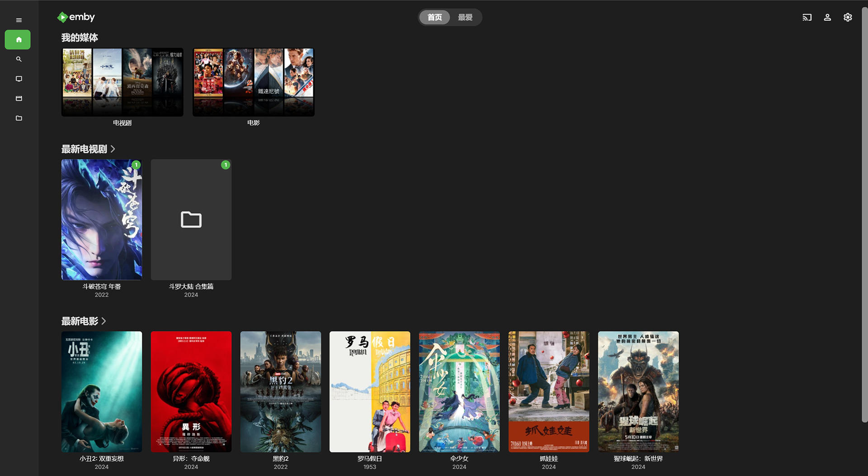Expand the 最新电影 section chevron

click(x=104, y=321)
